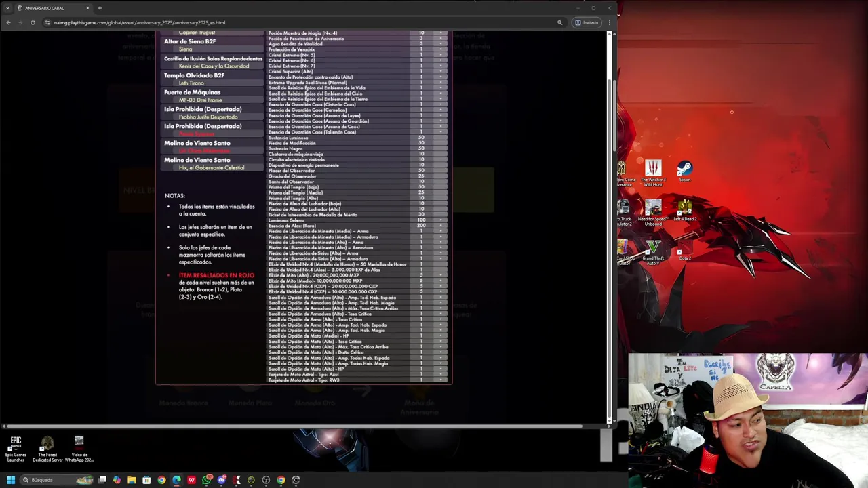Viewport: 868px width, 488px height.
Task: Click the NOTAS heading
Action: tap(175, 196)
